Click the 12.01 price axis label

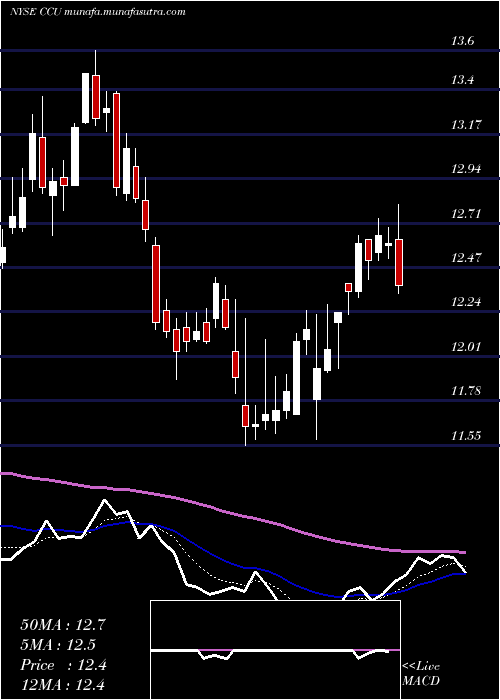tap(466, 346)
